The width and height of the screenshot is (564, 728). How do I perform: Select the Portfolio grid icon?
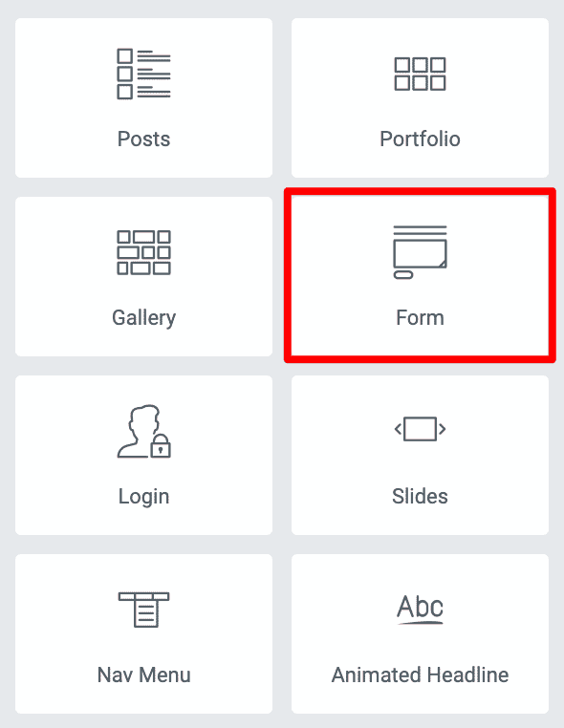pyautogui.click(x=420, y=74)
